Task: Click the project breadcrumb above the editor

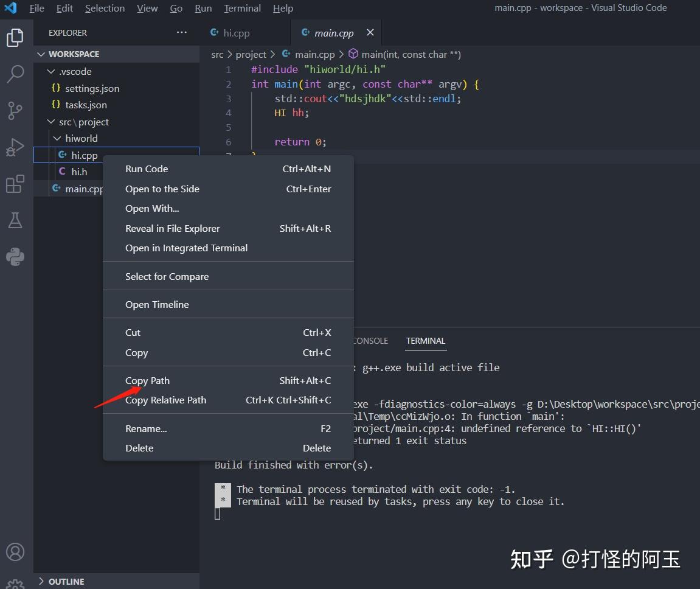Action: tap(251, 54)
